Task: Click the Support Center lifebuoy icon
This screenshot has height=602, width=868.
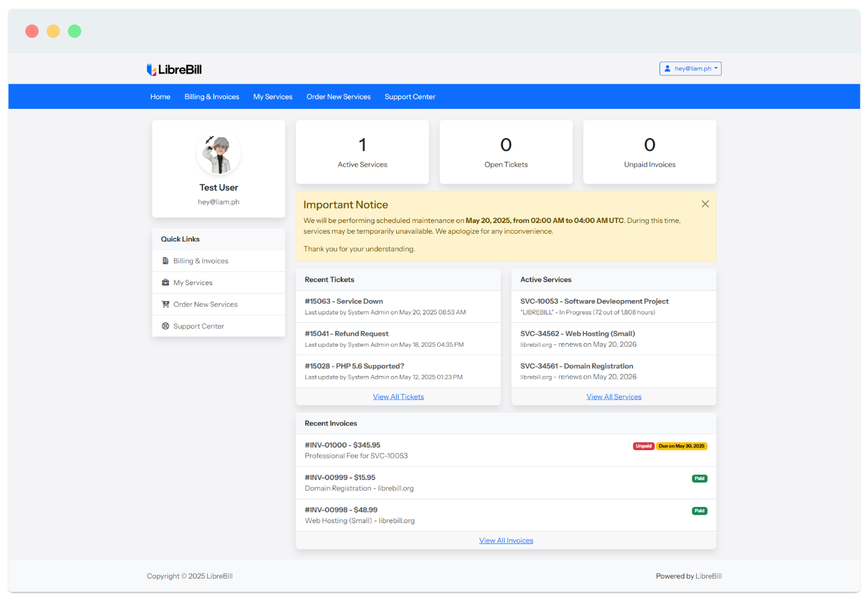Action: [x=165, y=326]
